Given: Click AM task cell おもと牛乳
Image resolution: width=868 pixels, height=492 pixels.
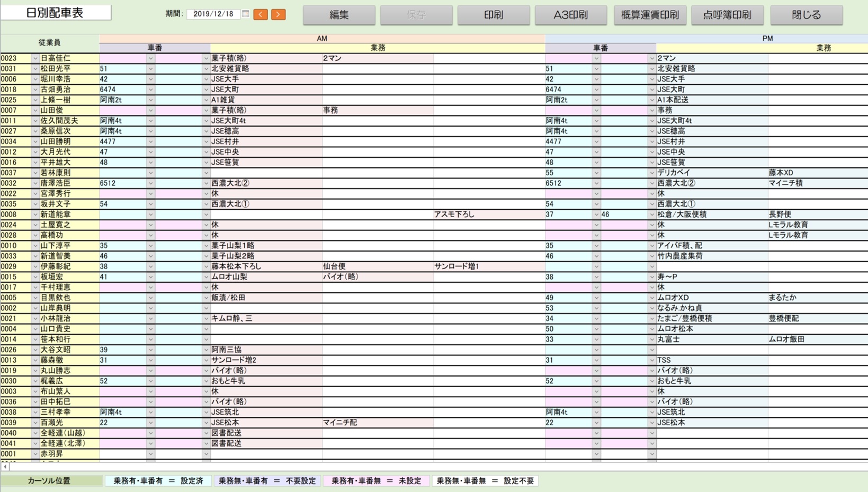Looking at the screenshot, I should pyautogui.click(x=266, y=381).
